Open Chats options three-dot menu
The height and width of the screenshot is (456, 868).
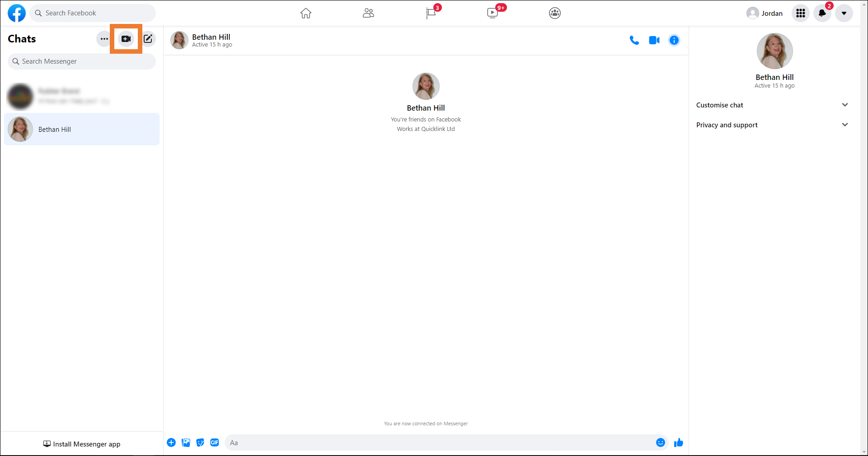pos(104,39)
